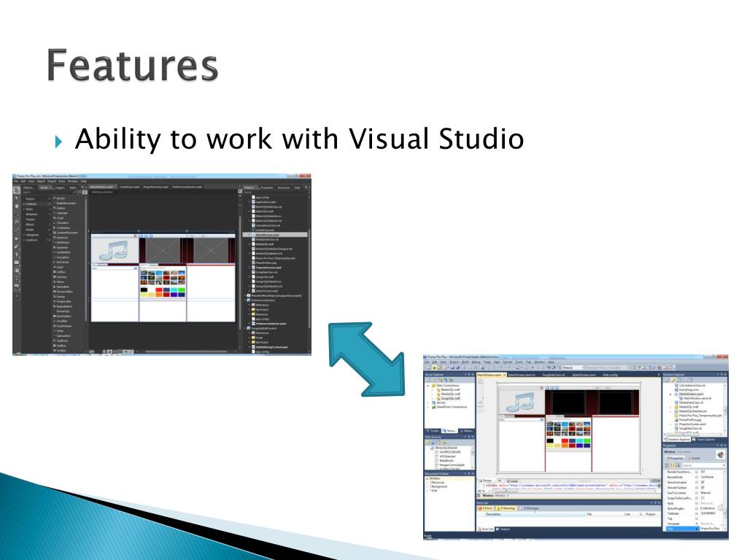Screen dimensions: 747x560
Task: Toggle the ShowActivated checkbox in Visual Studio Properties
Action: [703, 482]
